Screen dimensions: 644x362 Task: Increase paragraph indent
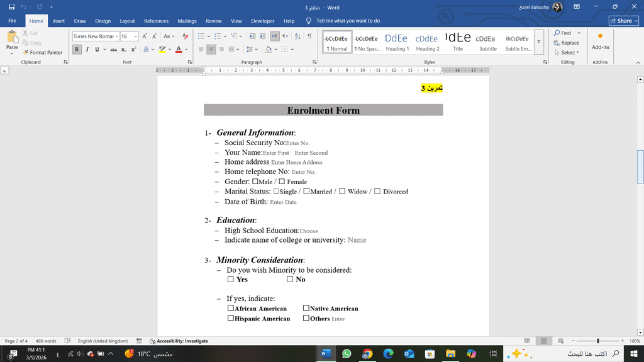pos(262,36)
